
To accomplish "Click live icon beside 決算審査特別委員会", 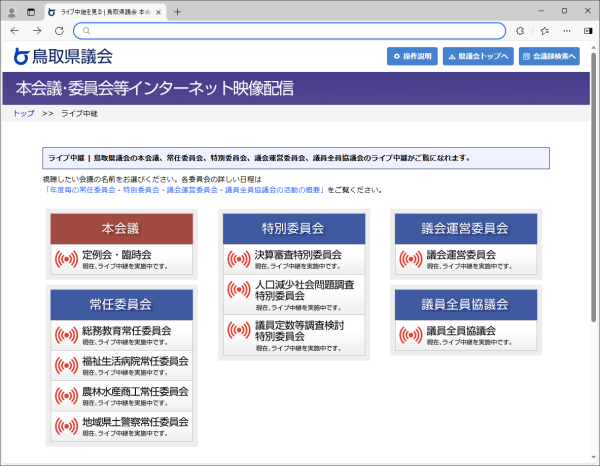I will (x=239, y=259).
